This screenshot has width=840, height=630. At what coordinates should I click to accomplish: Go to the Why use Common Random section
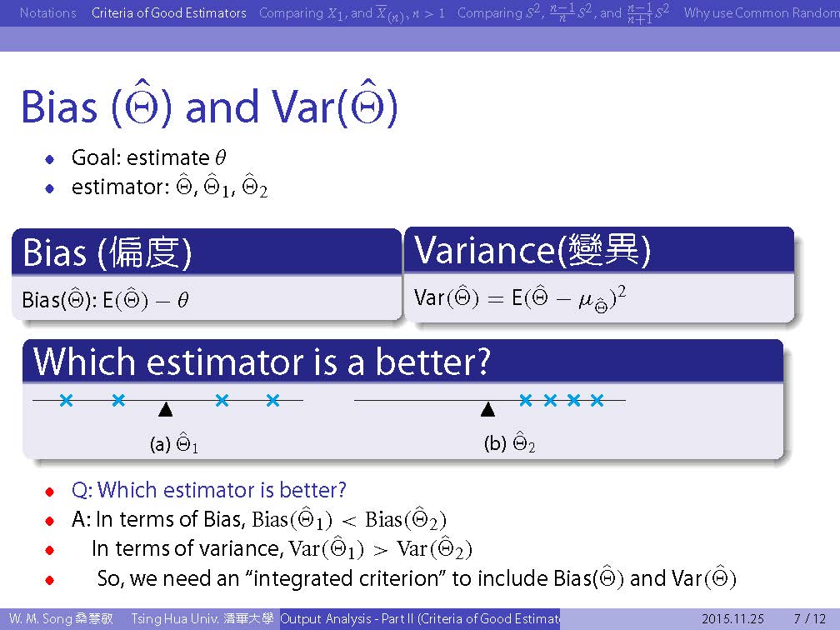click(760, 13)
